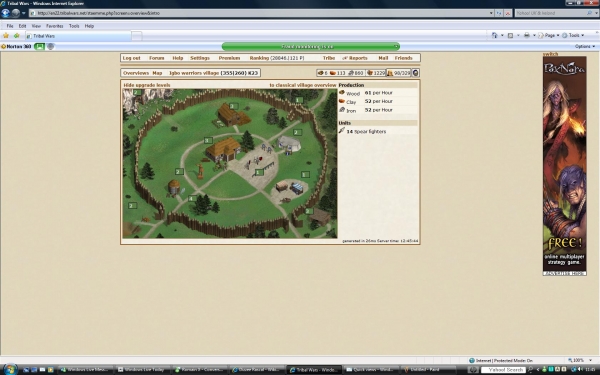Open the File menu
Screen dimensions: 600x375
click(x=10, y=26)
